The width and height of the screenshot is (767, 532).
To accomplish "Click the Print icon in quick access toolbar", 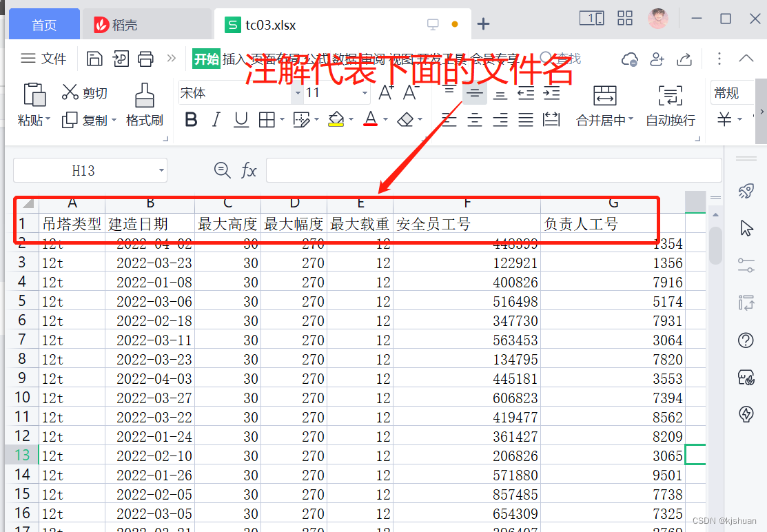I will tap(145, 59).
